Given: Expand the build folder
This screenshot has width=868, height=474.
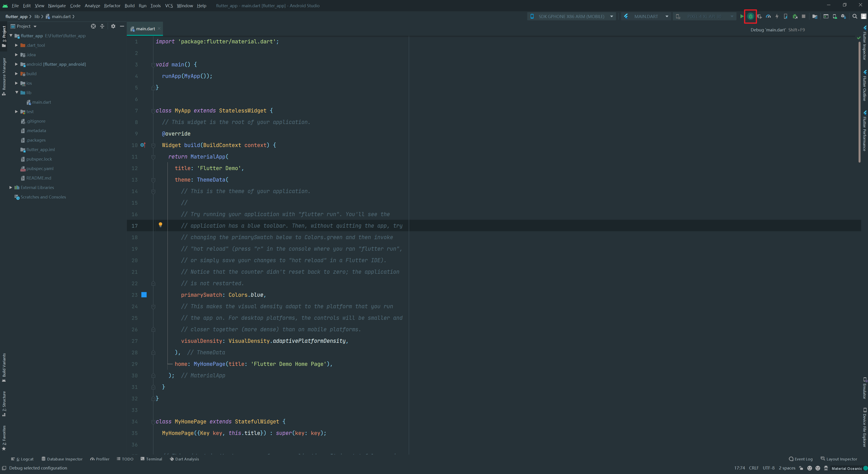Looking at the screenshot, I should click(x=16, y=73).
